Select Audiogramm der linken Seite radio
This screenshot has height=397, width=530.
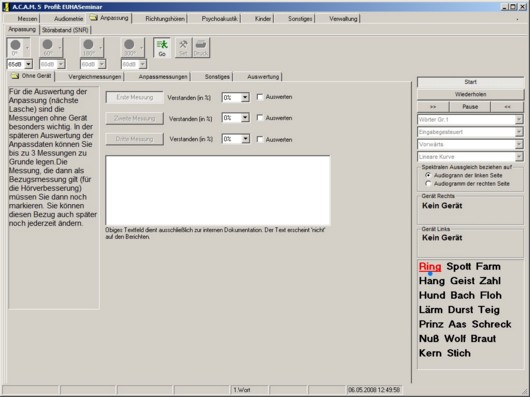coord(428,175)
